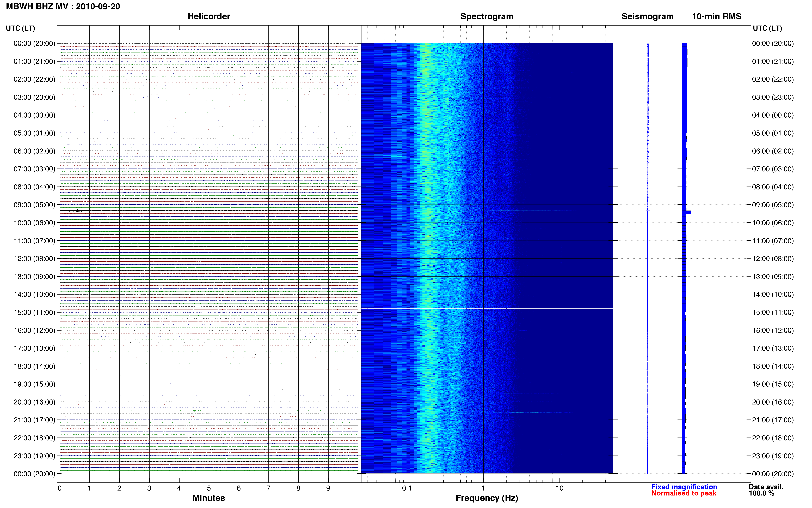Click "09:00 (05:00)" on the helicorder time axis
This screenshot has height=508, width=812.
34,205
